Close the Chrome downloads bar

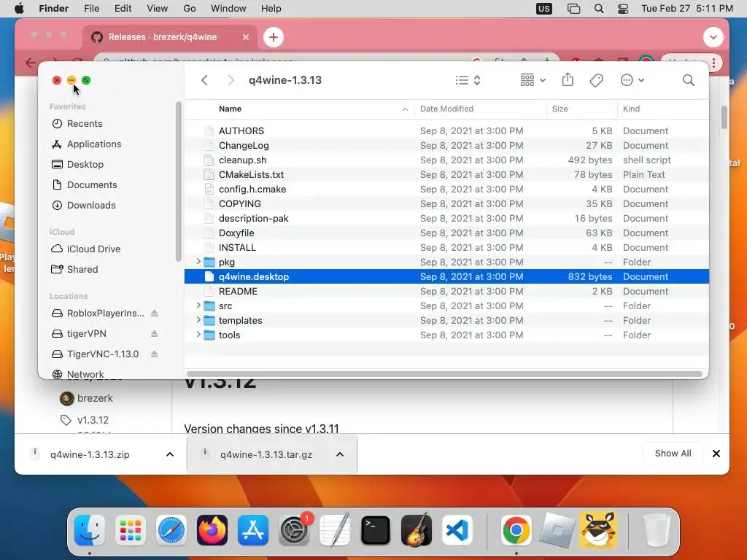[716, 454]
